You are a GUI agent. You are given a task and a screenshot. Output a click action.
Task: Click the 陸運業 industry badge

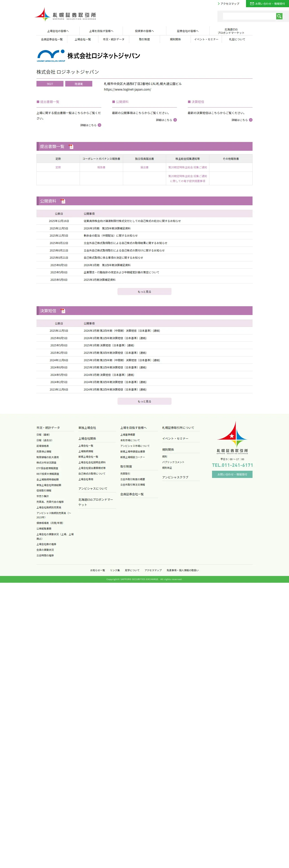(x=79, y=84)
